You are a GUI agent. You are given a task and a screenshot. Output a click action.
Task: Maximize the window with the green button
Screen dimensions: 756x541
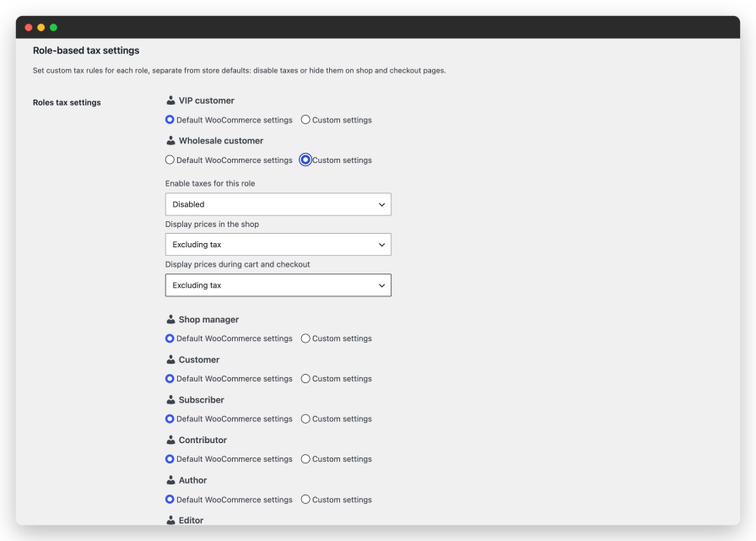pos(53,28)
